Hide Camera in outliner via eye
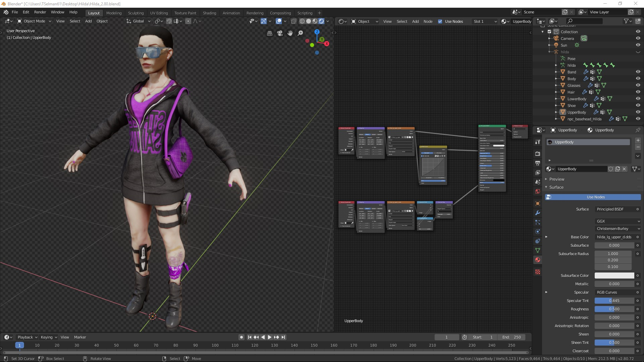Viewport: 644px width, 362px height. coord(638,38)
